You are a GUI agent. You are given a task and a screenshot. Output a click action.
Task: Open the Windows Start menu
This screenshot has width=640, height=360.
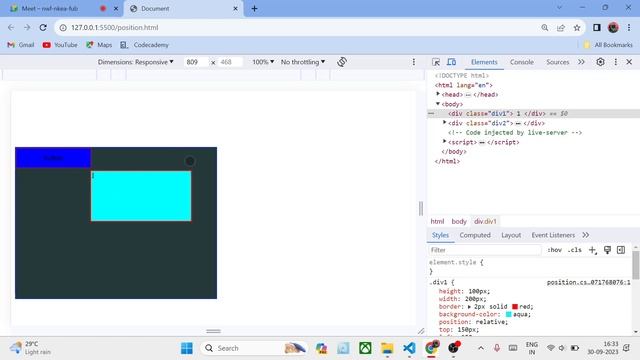tap(187, 348)
